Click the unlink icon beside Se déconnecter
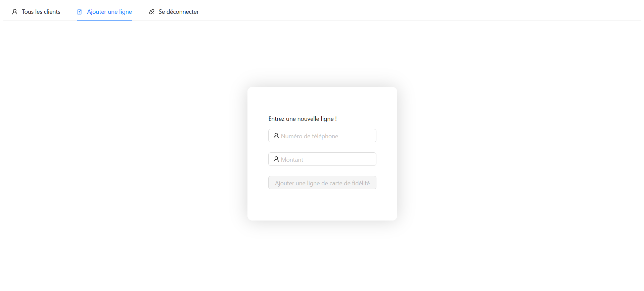Image resolution: width=644 pixels, height=291 pixels. click(x=152, y=12)
